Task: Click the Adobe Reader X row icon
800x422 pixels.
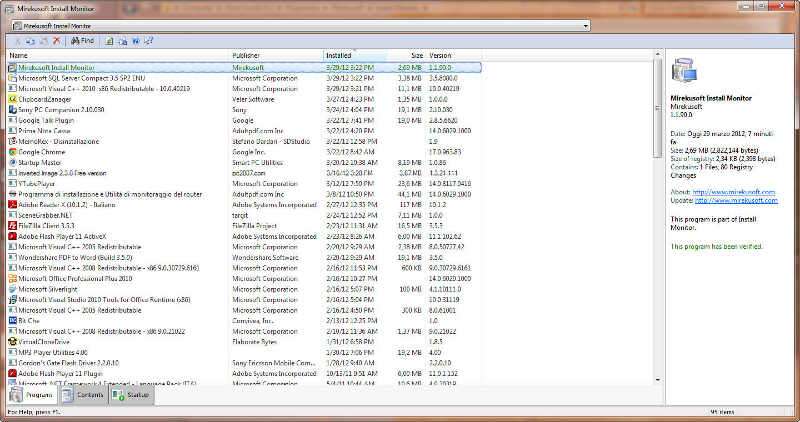Action: pos(13,205)
